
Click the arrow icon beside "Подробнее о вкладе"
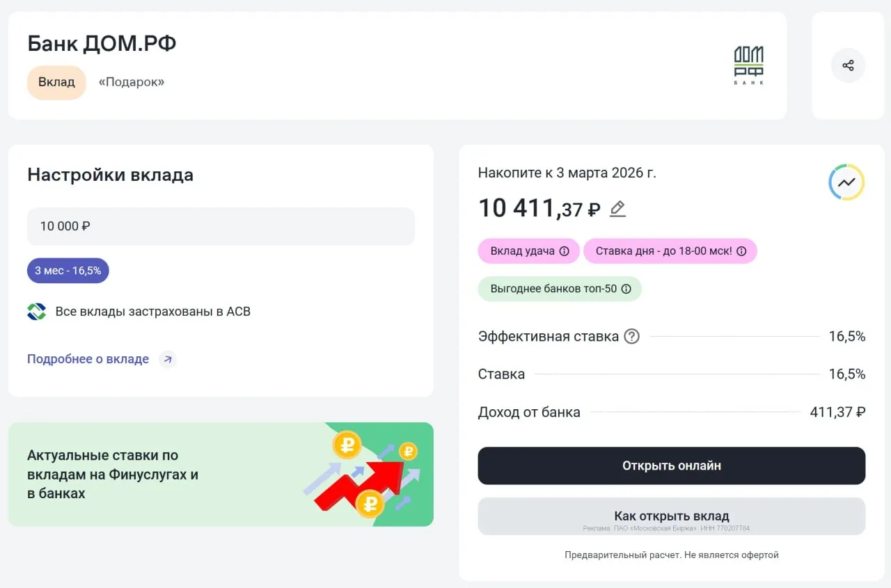pyautogui.click(x=167, y=359)
